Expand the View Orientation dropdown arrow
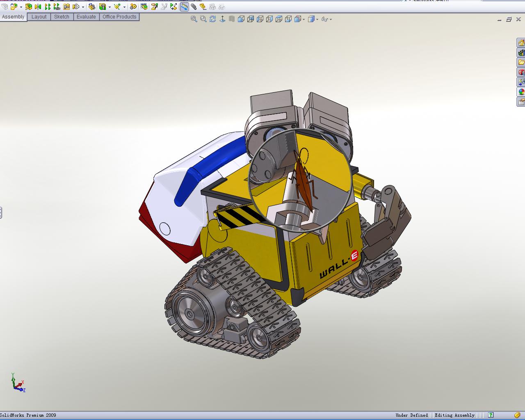The width and height of the screenshot is (525, 420). [304, 19]
